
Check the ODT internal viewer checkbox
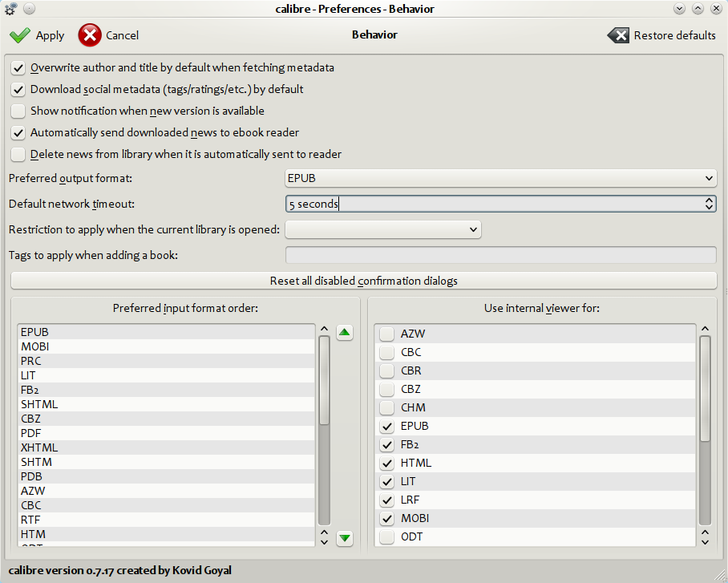pos(386,537)
